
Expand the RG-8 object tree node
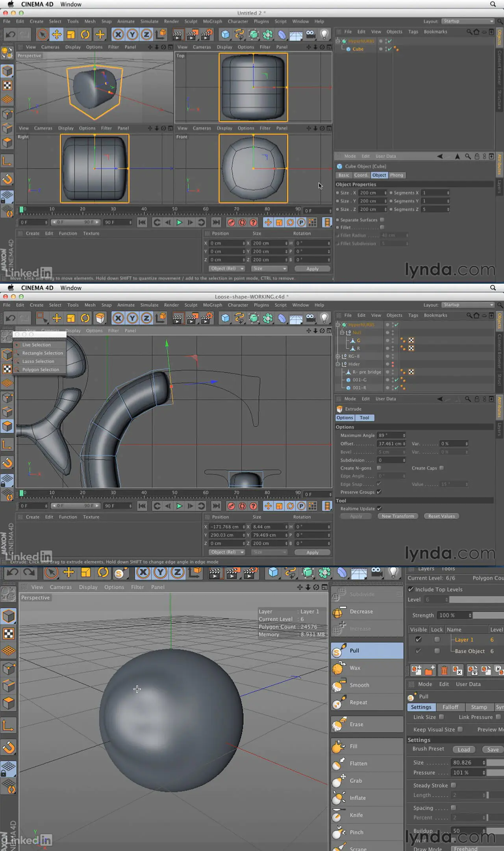[337, 356]
